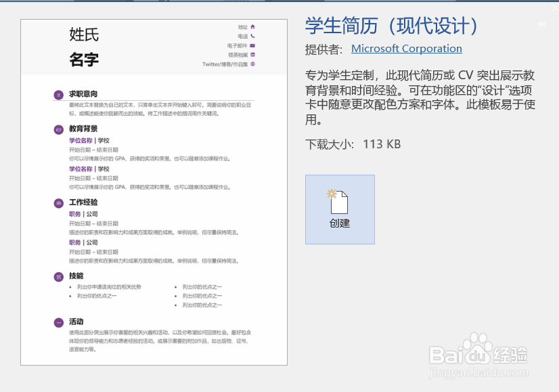559x392 pixels.
Task: Click the 名字 text in the preview header
Action: click(84, 59)
